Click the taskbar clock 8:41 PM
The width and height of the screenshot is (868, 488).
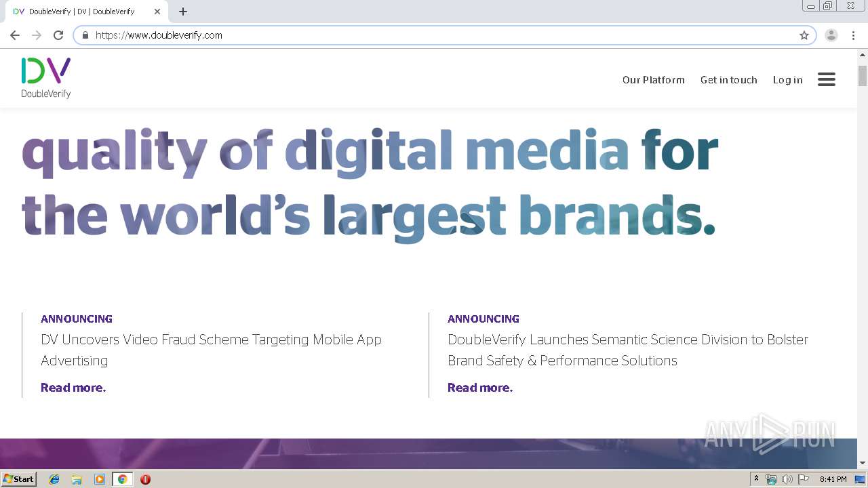pyautogui.click(x=833, y=479)
